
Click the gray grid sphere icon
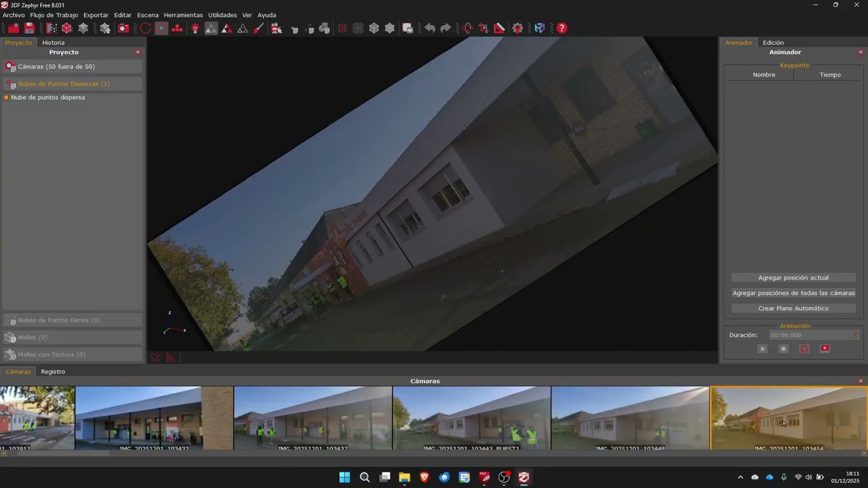pyautogui.click(x=358, y=28)
